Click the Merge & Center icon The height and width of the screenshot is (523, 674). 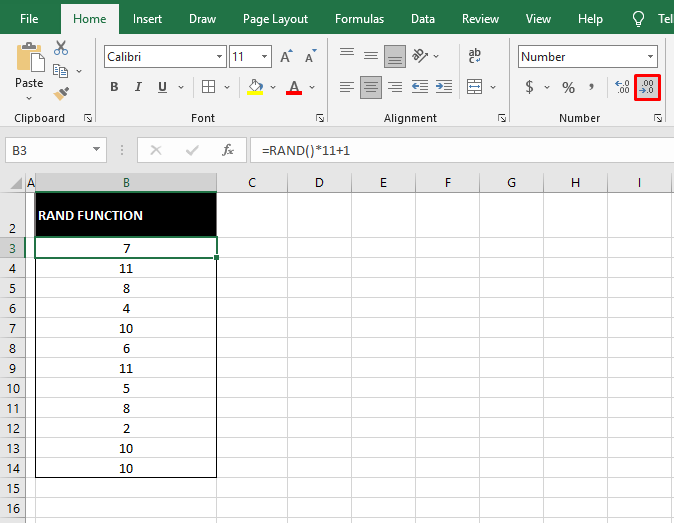(475, 87)
